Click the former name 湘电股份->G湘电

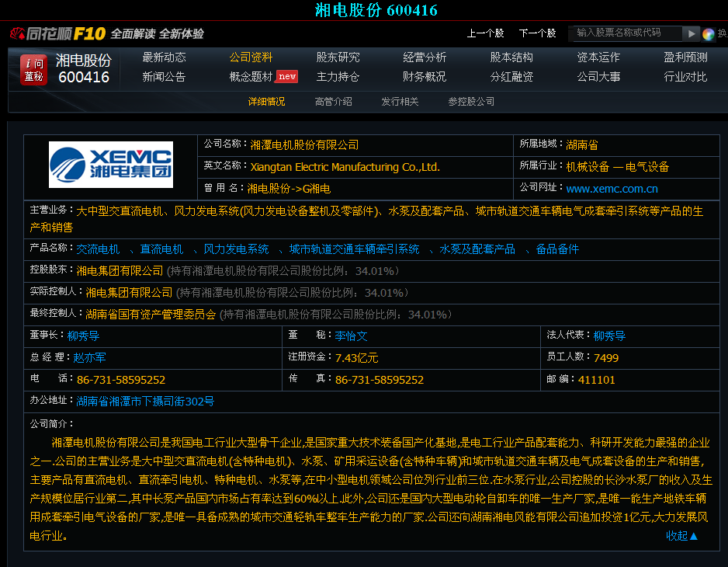tap(289, 189)
